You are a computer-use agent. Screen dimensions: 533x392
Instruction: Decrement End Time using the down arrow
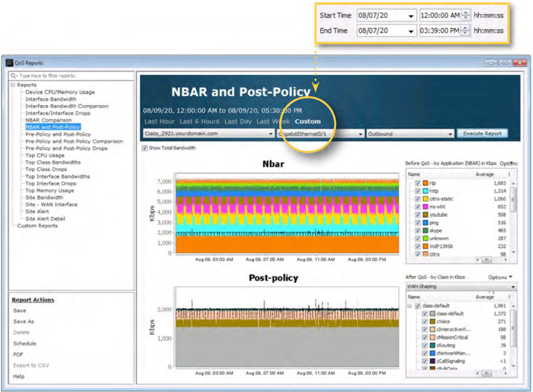point(465,33)
